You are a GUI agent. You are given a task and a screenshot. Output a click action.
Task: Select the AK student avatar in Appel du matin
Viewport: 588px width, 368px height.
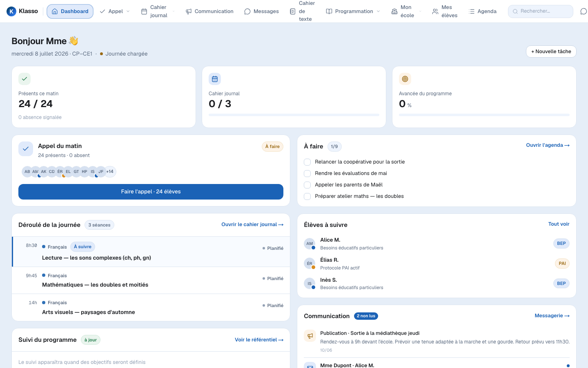click(x=44, y=172)
